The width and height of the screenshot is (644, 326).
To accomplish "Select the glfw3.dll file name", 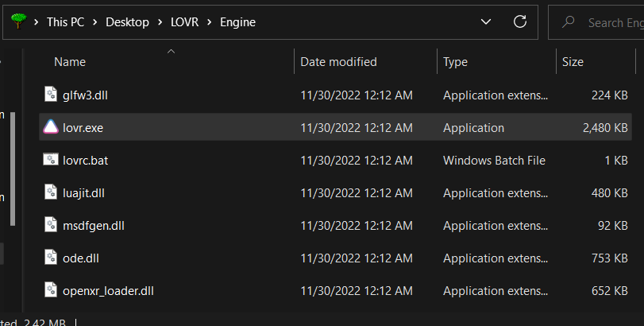I will click(85, 95).
